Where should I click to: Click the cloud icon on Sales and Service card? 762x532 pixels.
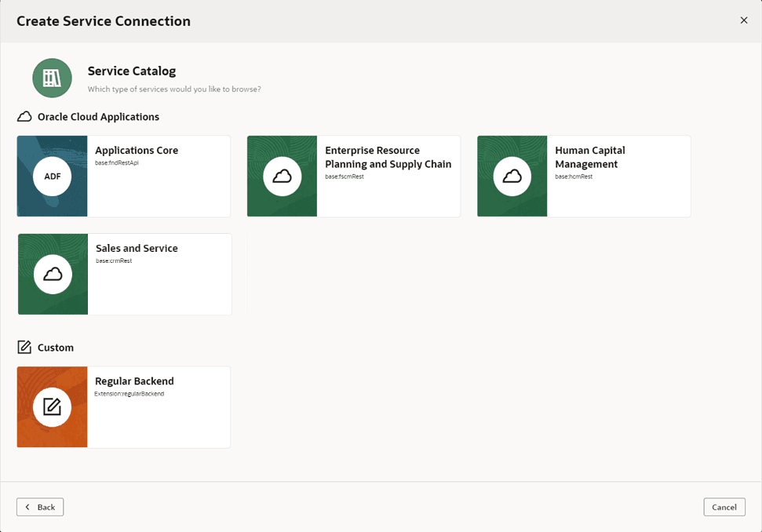[x=53, y=275]
